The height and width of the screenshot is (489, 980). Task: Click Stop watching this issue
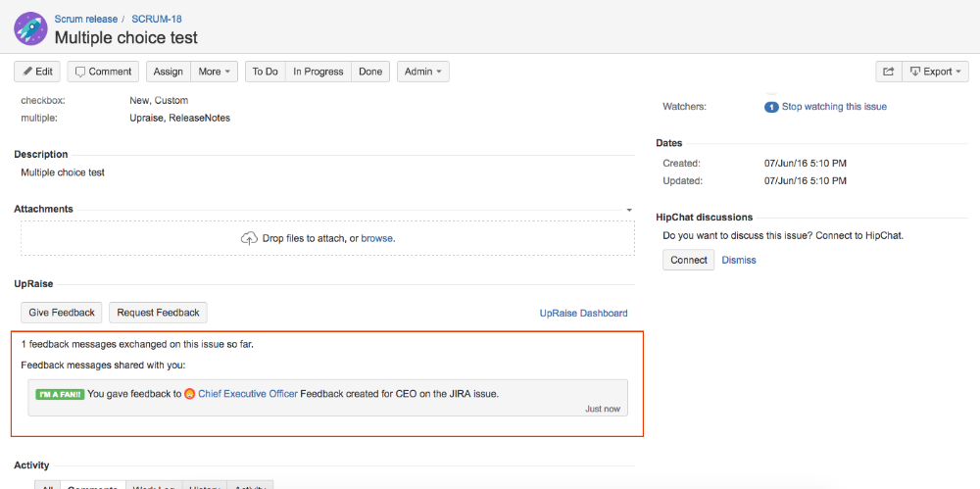[x=834, y=106]
